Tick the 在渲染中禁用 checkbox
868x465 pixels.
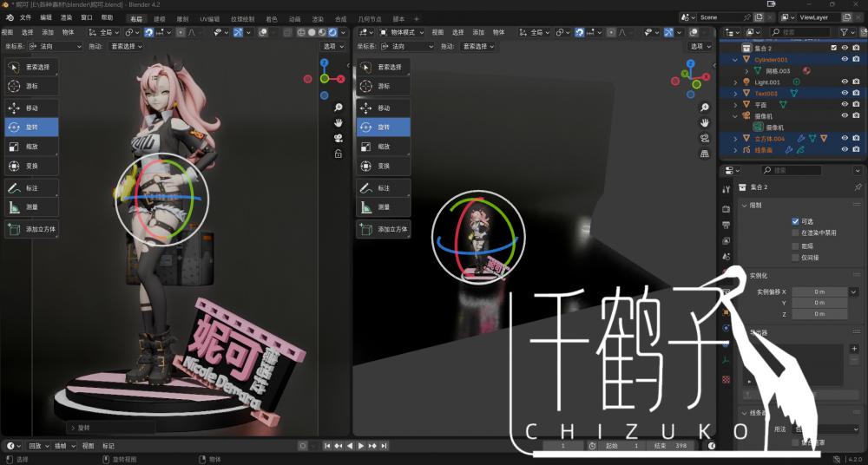[795, 233]
